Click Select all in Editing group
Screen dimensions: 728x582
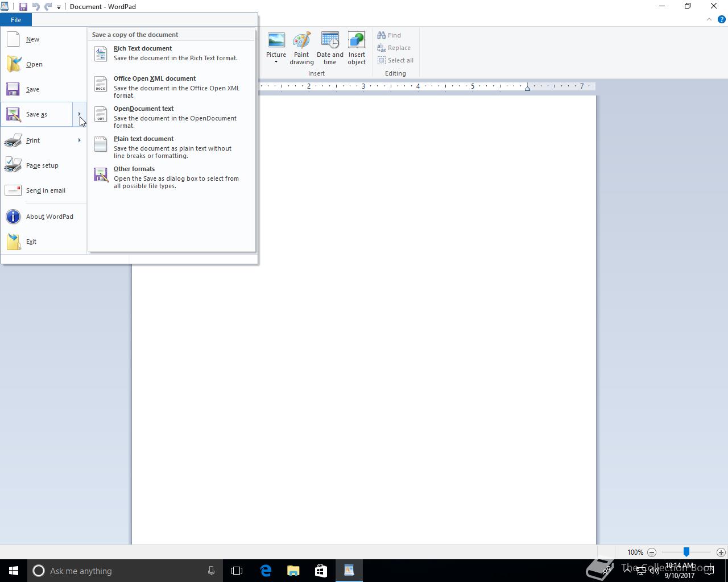click(x=395, y=60)
